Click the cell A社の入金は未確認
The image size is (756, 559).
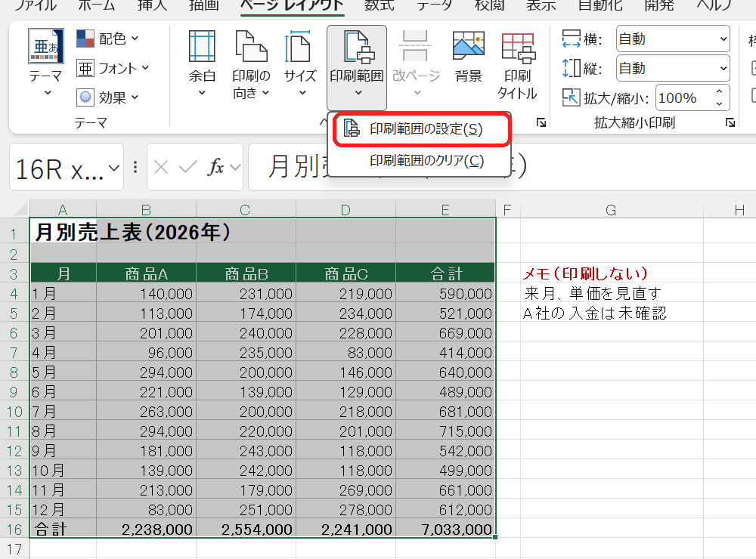pos(612,313)
